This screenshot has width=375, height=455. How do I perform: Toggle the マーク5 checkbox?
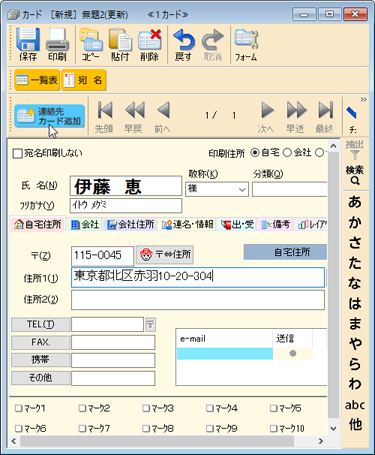pyautogui.click(x=273, y=408)
